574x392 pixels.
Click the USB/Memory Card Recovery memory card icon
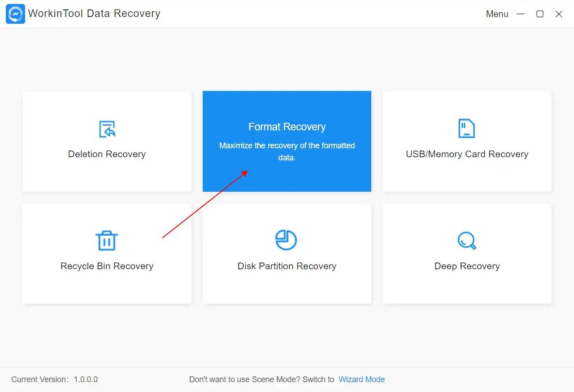[466, 128]
